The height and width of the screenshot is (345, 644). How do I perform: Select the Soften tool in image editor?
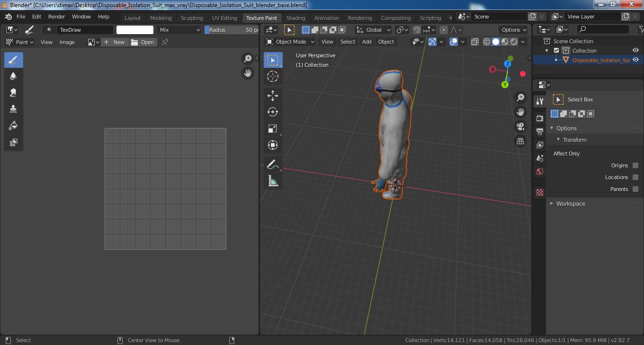tap(14, 76)
